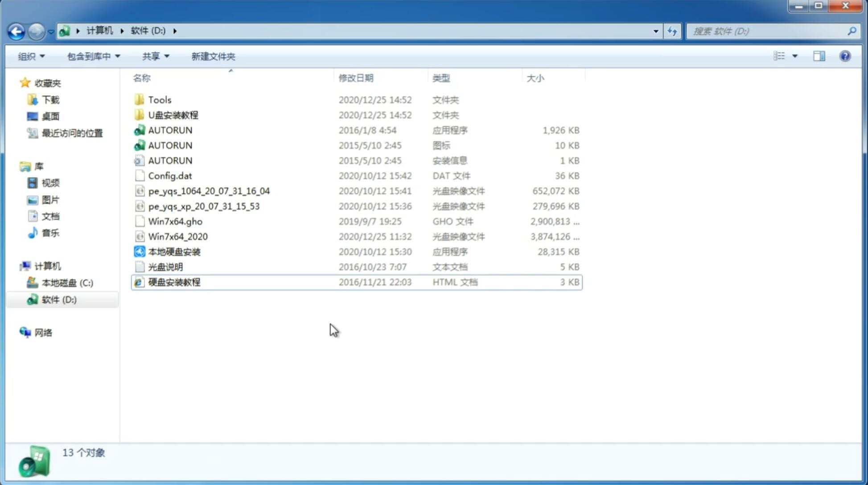Image resolution: width=868 pixels, height=485 pixels.
Task: Open Win7x64_2020 disc image file
Action: coord(178,237)
